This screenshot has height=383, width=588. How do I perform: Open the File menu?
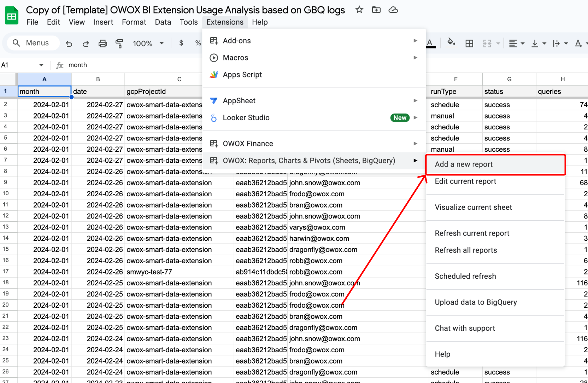[x=32, y=22]
